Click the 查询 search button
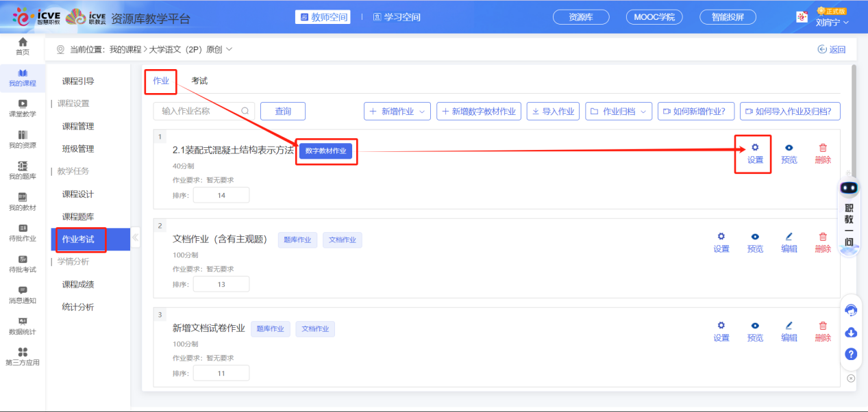The width and height of the screenshot is (868, 412). click(283, 111)
